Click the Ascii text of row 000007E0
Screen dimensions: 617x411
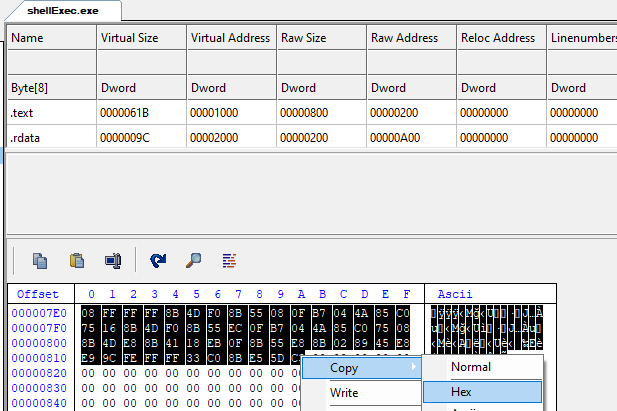487,313
